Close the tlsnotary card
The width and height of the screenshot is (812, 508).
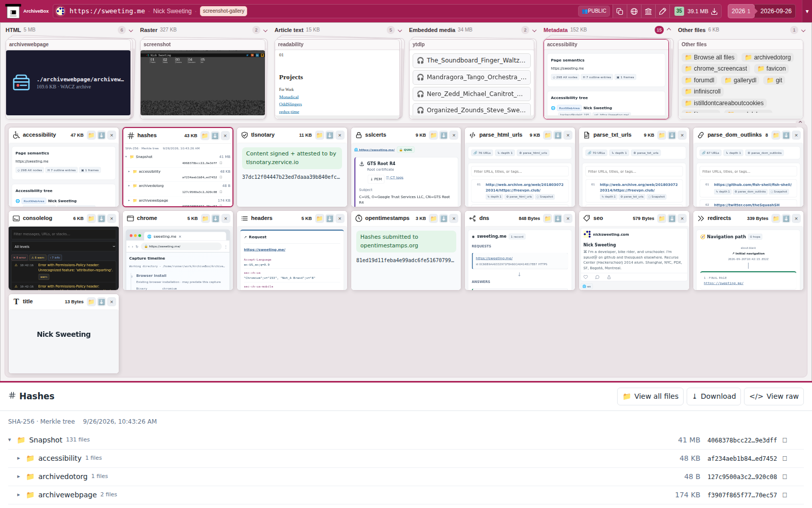[340, 135]
